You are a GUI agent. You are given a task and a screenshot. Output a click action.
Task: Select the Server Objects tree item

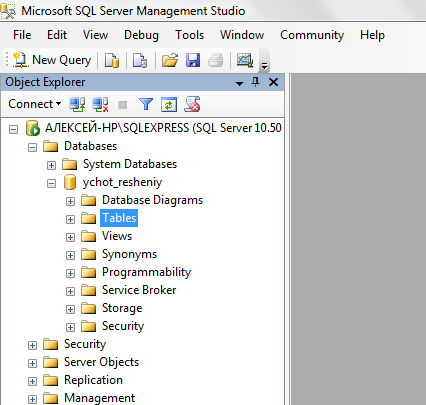tap(101, 362)
